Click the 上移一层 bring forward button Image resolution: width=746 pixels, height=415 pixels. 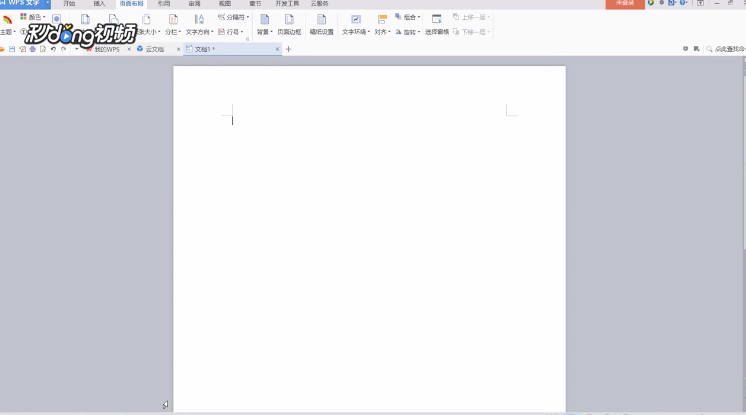[471, 17]
